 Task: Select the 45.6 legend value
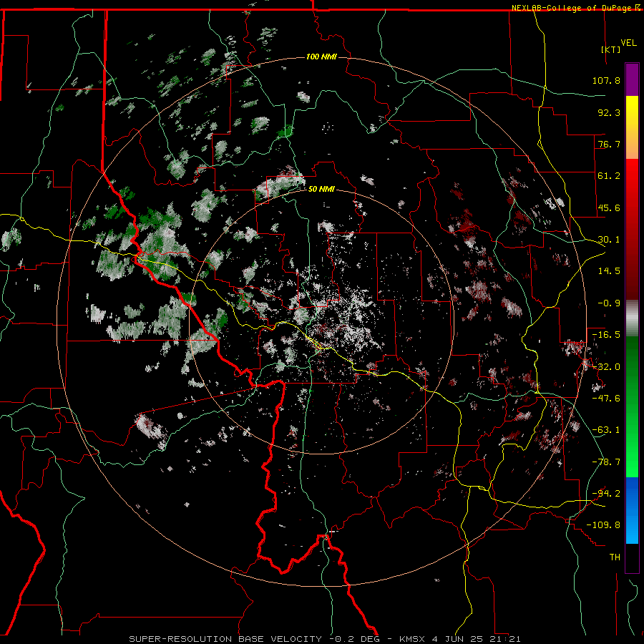click(609, 208)
